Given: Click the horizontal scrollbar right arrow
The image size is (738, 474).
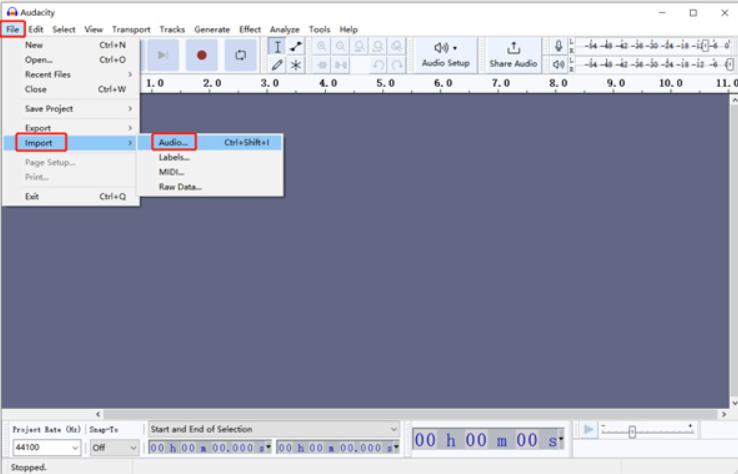Looking at the screenshot, I should tap(724, 414).
